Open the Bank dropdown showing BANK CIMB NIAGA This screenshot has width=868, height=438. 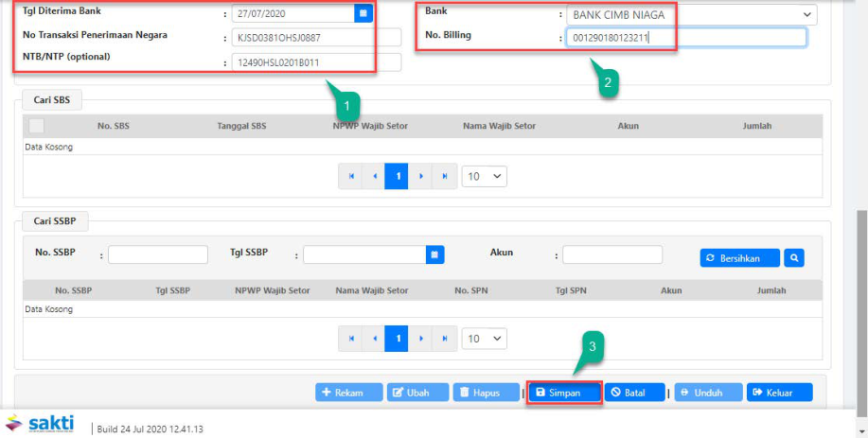tap(691, 15)
